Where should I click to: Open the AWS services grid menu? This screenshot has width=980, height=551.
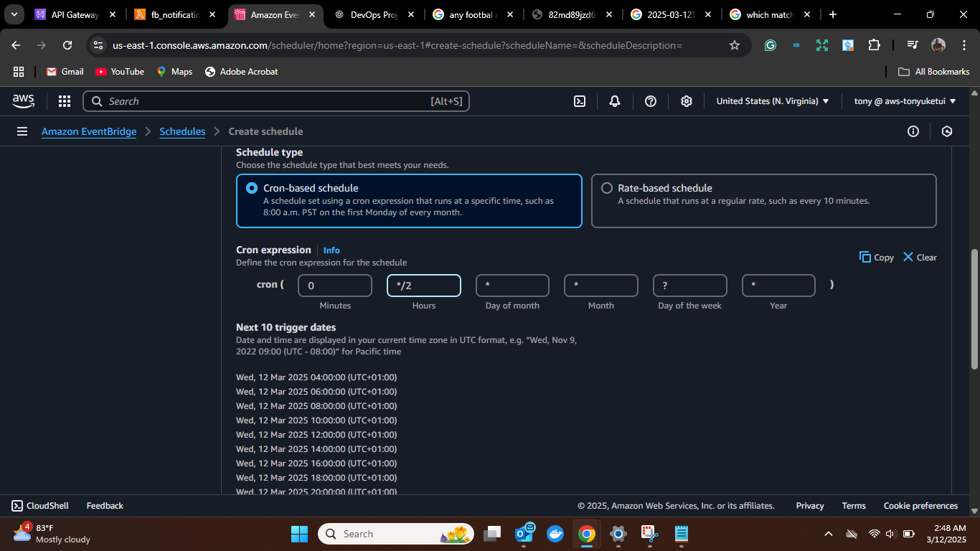click(x=65, y=101)
